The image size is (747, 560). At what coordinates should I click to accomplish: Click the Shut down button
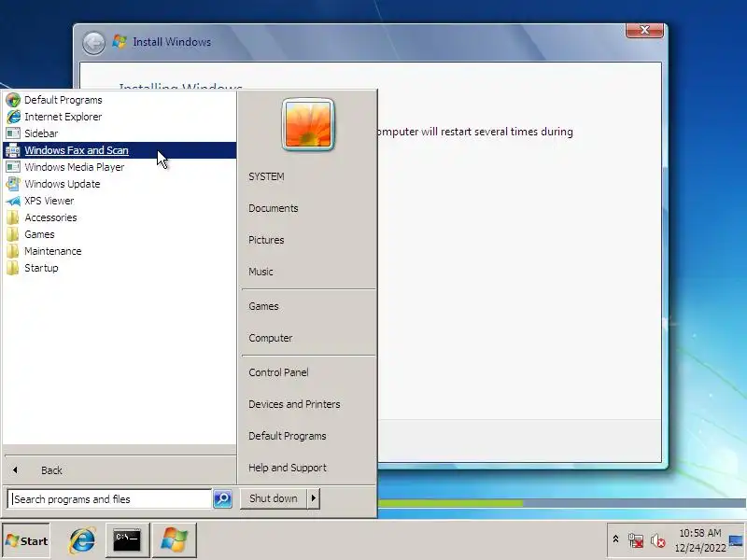pyautogui.click(x=274, y=498)
